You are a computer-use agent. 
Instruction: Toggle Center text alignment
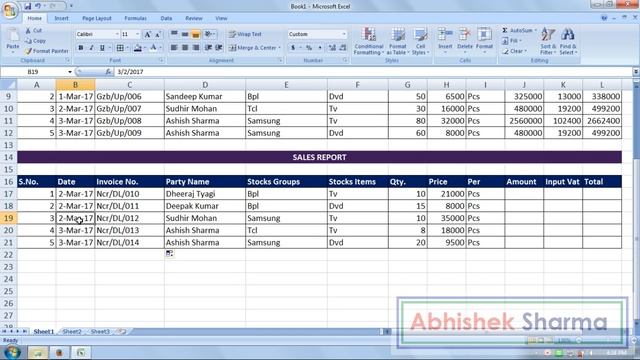pyautogui.click(x=185, y=48)
